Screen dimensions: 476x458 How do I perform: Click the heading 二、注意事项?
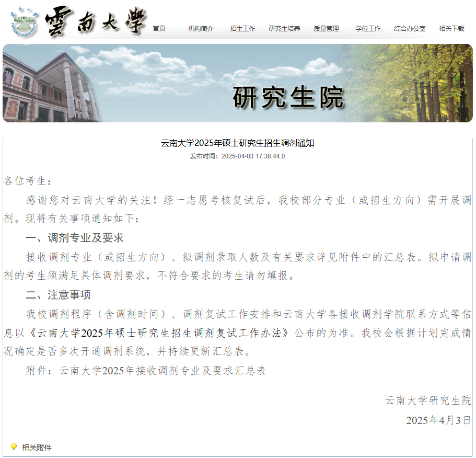59,295
